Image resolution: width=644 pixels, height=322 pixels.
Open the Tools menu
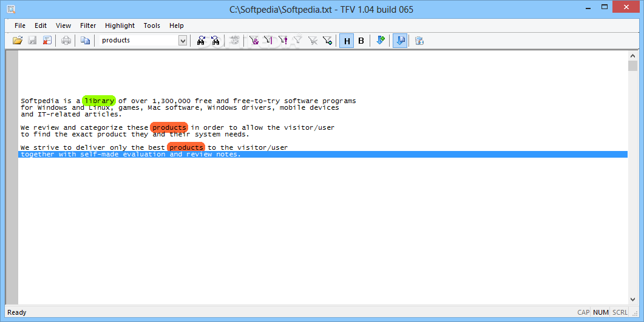click(152, 25)
